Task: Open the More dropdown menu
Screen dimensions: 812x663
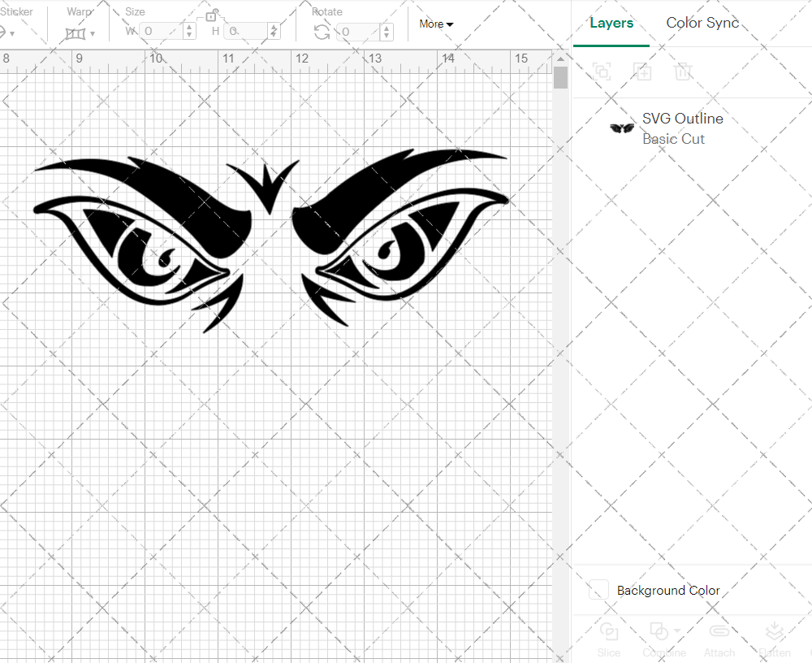Action: pyautogui.click(x=436, y=24)
